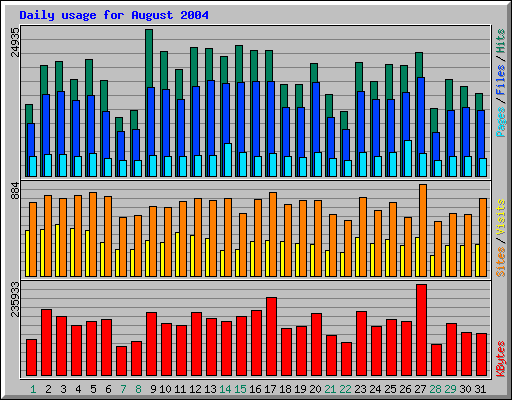Viewport: 512px width, 400px height.
Task: Click day label 4 on the x-axis
Action: [78, 389]
